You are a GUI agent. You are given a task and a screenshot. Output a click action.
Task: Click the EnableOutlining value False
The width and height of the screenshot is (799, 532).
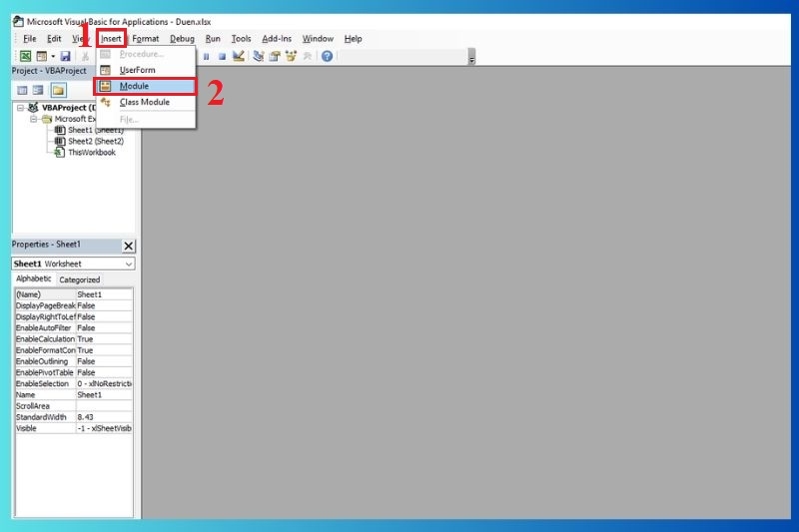pyautogui.click(x=105, y=361)
